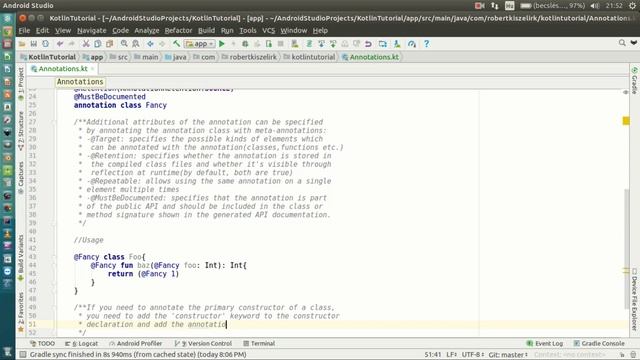Collapse the class Foo fold at line 43

(x=53, y=257)
